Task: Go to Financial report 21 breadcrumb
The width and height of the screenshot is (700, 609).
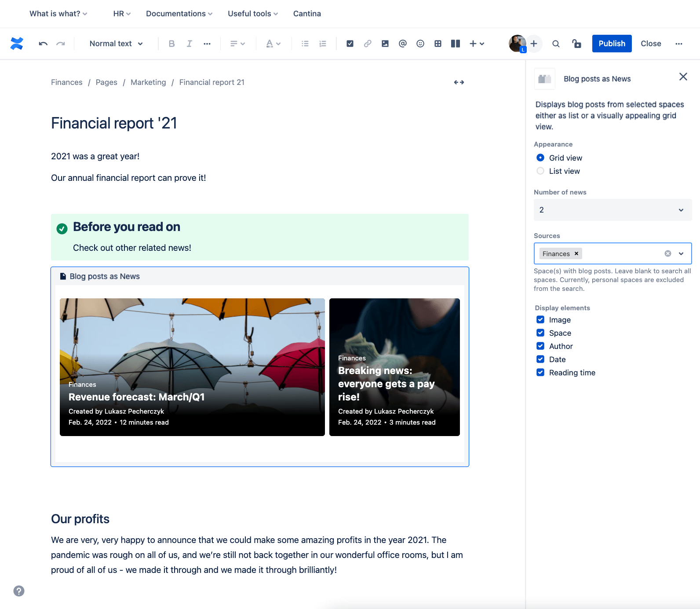Action: [x=211, y=82]
